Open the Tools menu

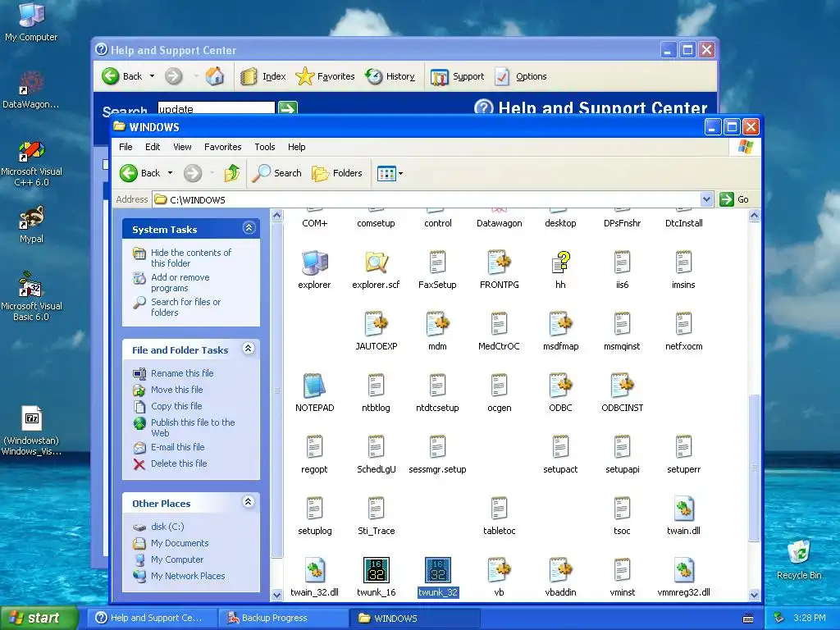point(265,147)
